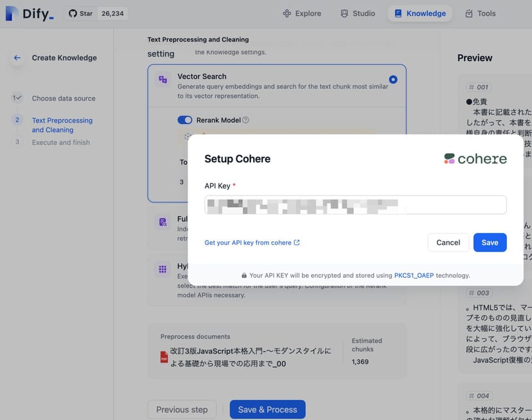The width and height of the screenshot is (532, 420).
Task: Click the PDF file icon
Action: click(164, 357)
